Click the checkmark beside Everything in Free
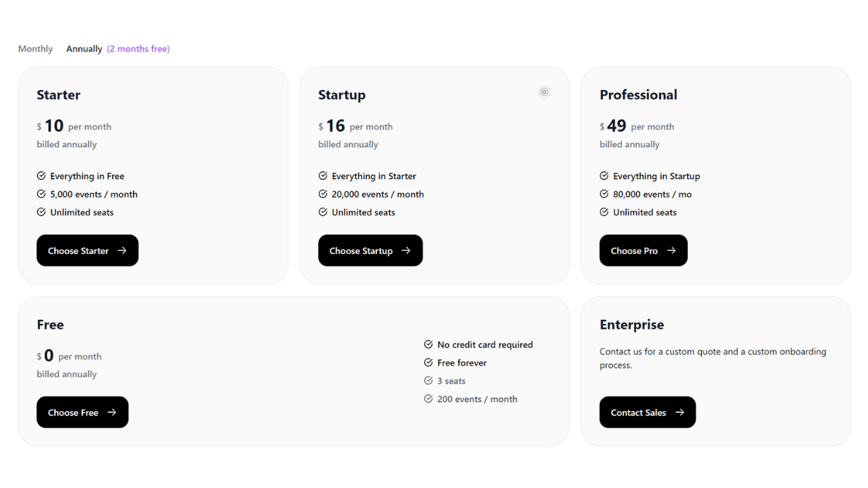The width and height of the screenshot is (868, 488). [x=41, y=176]
